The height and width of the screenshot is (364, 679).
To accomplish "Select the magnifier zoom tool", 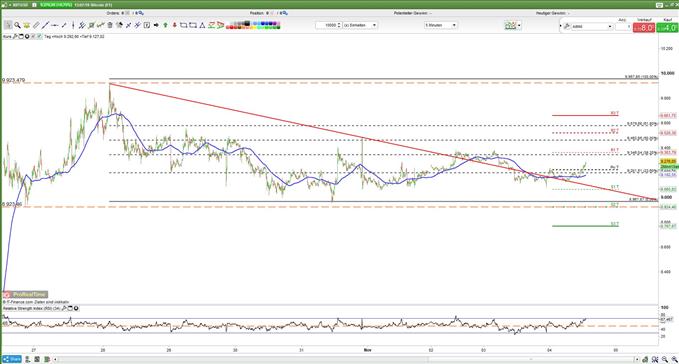I will pyautogui.click(x=17, y=25).
